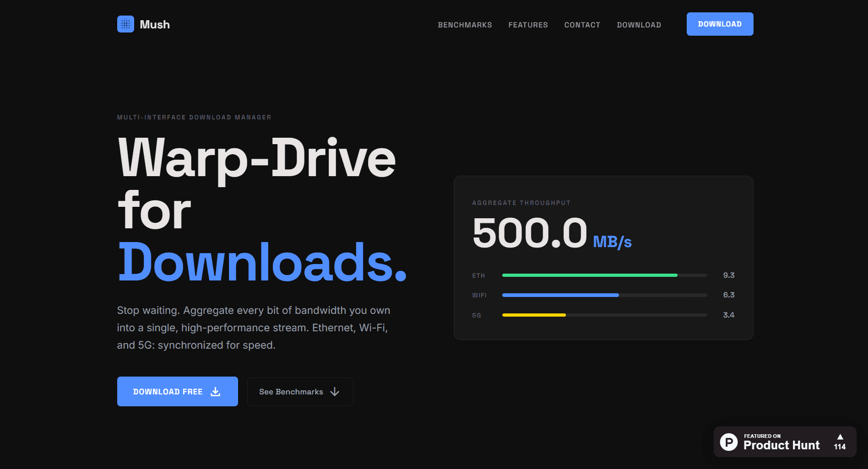Click the 5G interface label
Screen dimensions: 868x469
(x=477, y=315)
